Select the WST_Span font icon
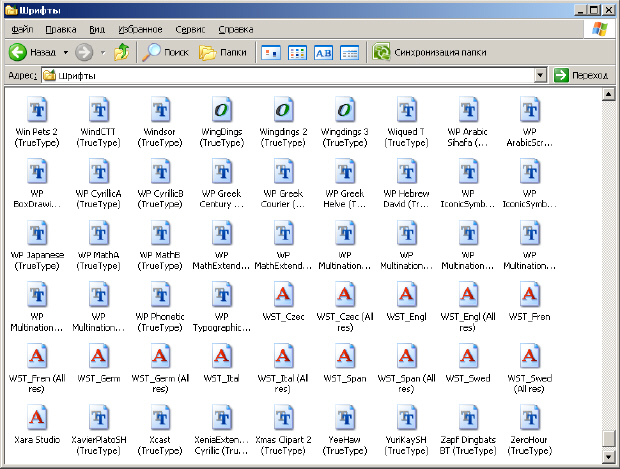The width and height of the screenshot is (620, 469). click(x=345, y=356)
